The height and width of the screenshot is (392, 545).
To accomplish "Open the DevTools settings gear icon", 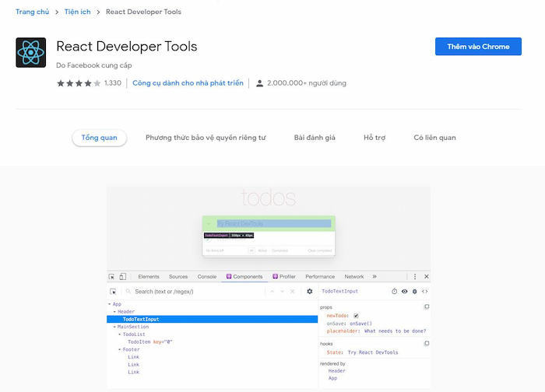I will (309, 292).
